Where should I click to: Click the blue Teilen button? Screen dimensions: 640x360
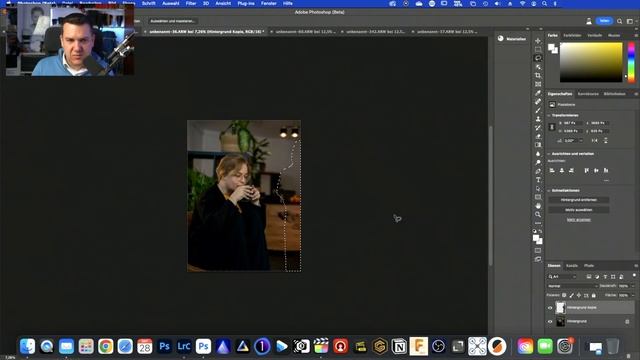pyautogui.click(x=604, y=21)
